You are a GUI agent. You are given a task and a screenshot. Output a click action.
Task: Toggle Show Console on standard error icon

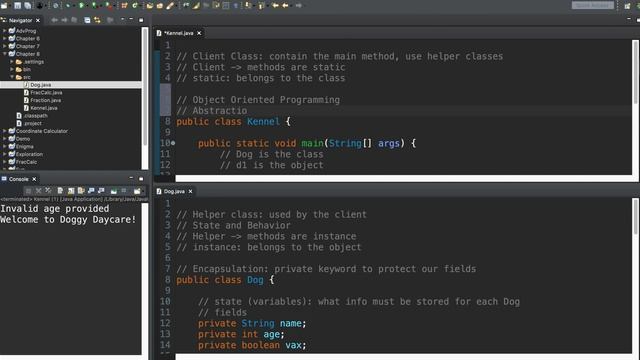click(x=101, y=191)
